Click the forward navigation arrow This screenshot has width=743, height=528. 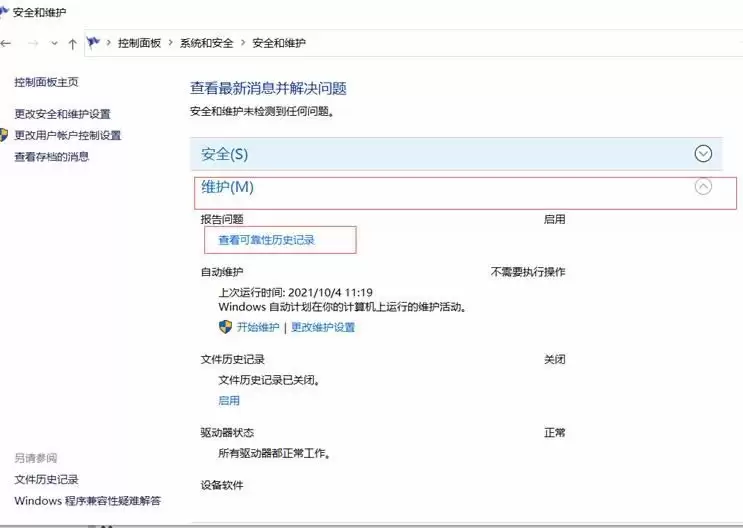31,43
